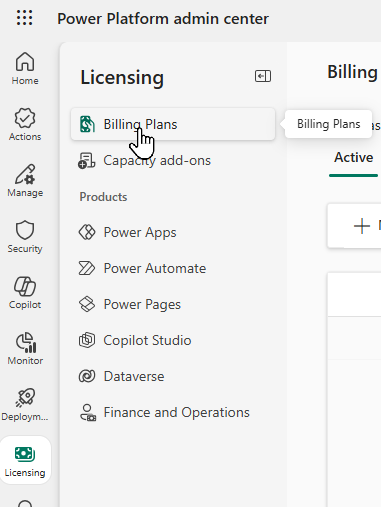This screenshot has width=381, height=507.
Task: Open Copilot in the left rail
Action: pos(25,293)
